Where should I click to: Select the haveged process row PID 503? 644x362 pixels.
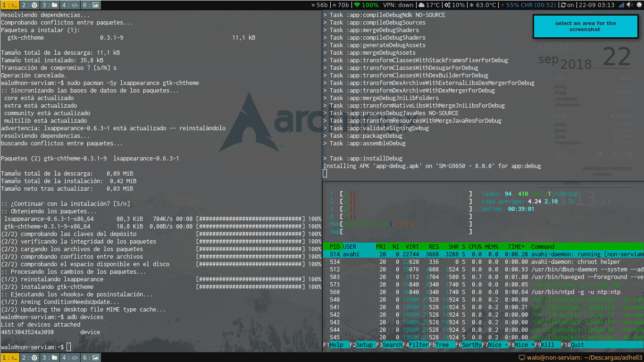tap(483, 277)
